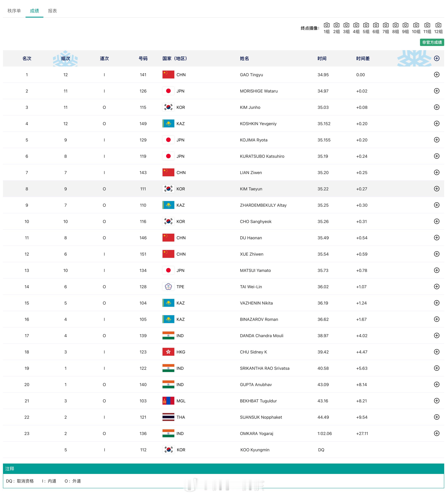Click the 注释 notes heading

(10, 469)
